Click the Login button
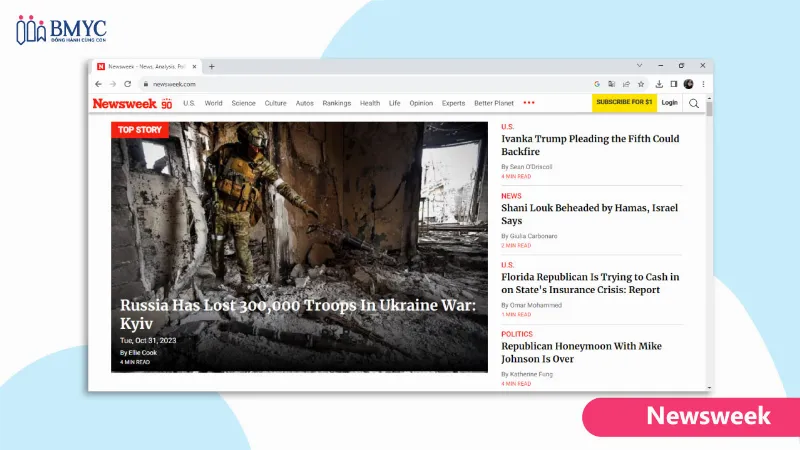Screen dimensions: 800x450 point(669,103)
